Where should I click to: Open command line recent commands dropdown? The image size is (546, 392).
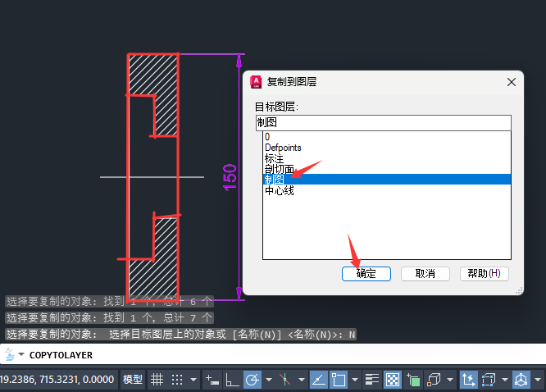coord(21,355)
